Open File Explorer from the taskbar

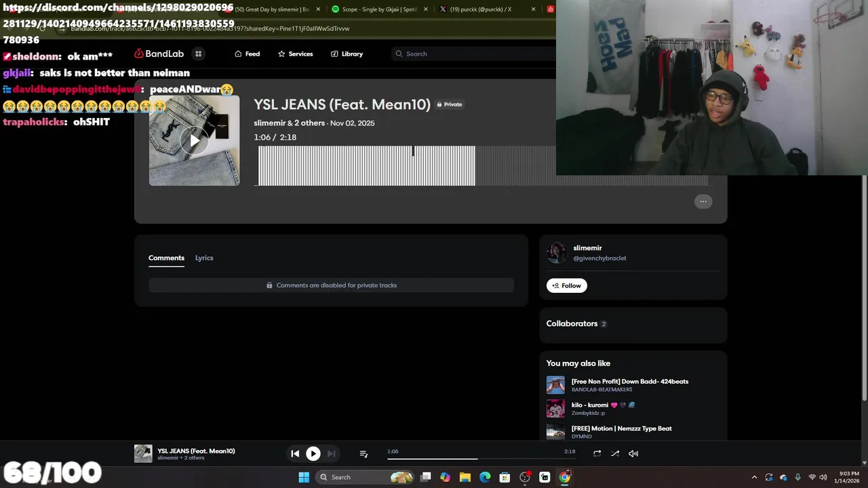tap(465, 477)
